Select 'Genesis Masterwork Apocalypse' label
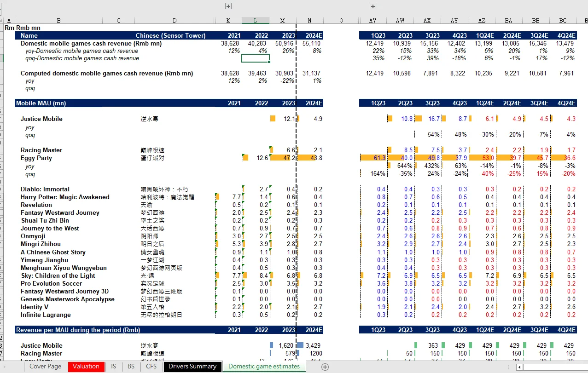Viewport: 588px width, 373px height. pos(68,299)
